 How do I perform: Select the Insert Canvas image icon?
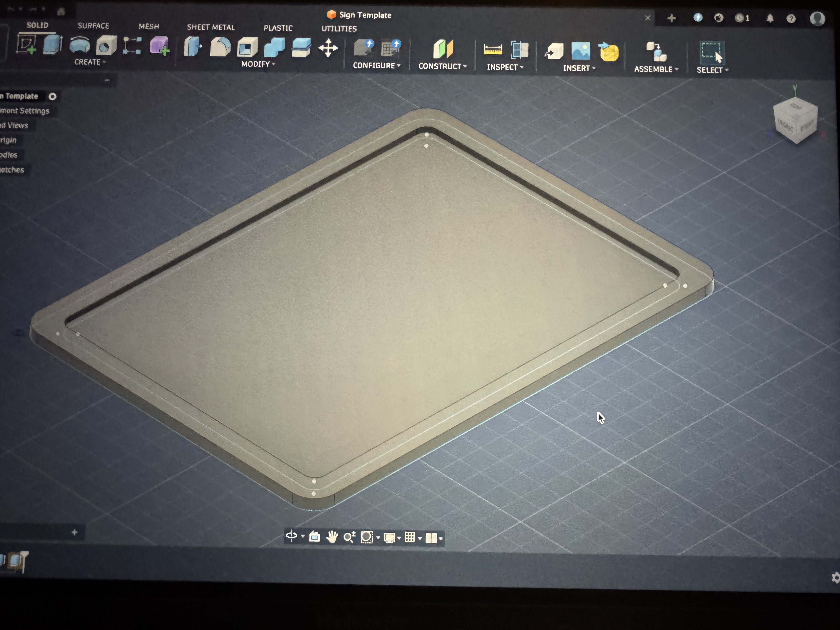click(x=581, y=51)
